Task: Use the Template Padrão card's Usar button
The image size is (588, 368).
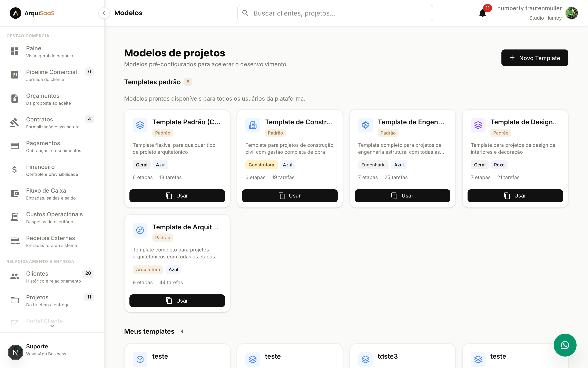Action: pos(177,196)
